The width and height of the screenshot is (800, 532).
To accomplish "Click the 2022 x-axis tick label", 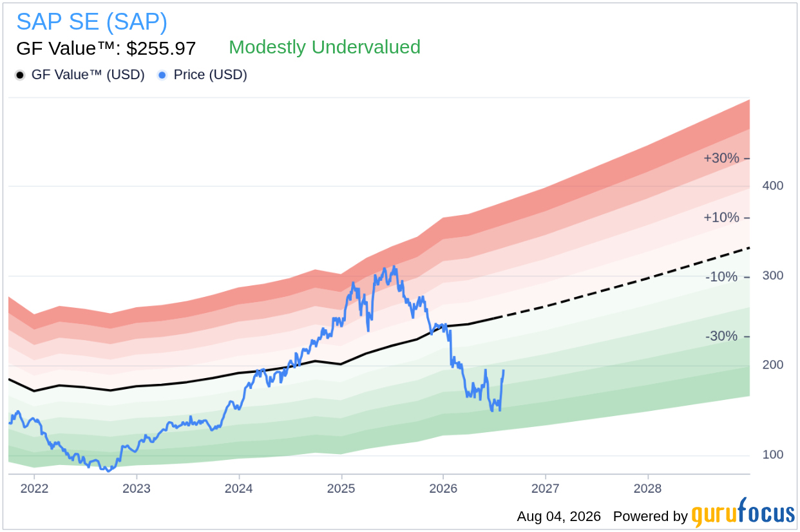I will click(x=34, y=489).
